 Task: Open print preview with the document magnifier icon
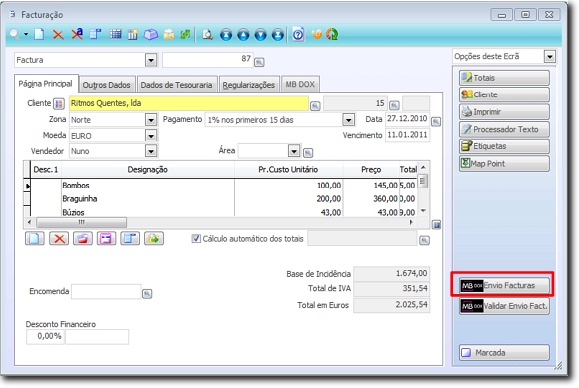208,35
